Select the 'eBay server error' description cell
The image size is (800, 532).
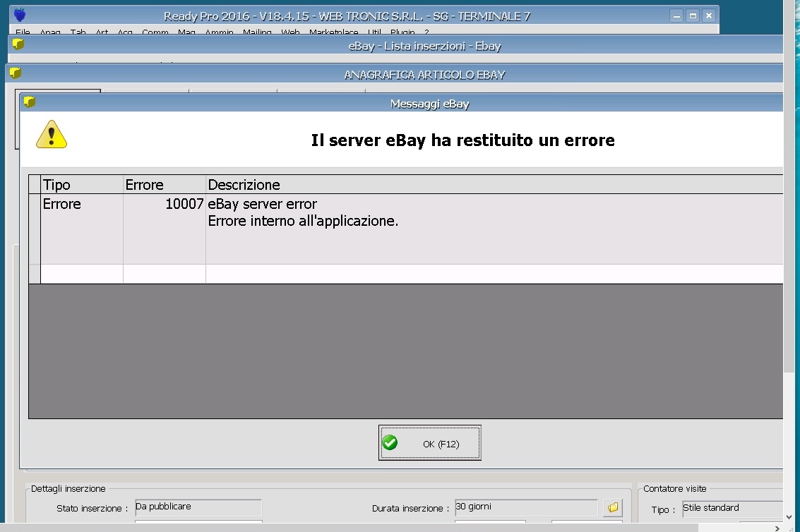coord(494,229)
